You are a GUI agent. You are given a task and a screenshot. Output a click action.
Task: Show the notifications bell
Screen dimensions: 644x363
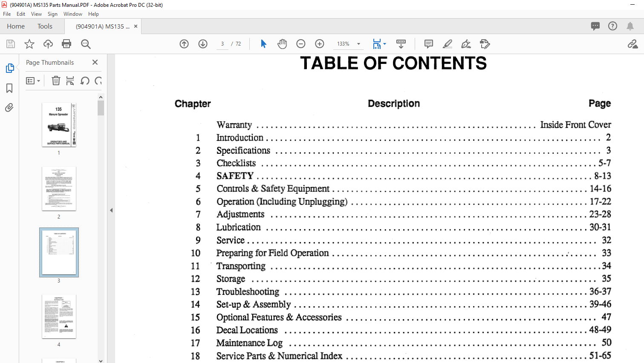630,26
